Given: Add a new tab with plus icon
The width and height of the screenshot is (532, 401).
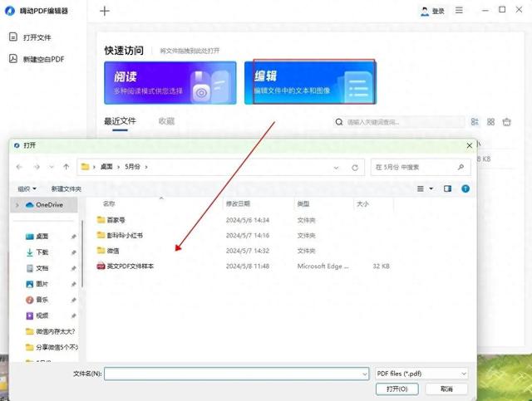Looking at the screenshot, I should click(x=105, y=11).
